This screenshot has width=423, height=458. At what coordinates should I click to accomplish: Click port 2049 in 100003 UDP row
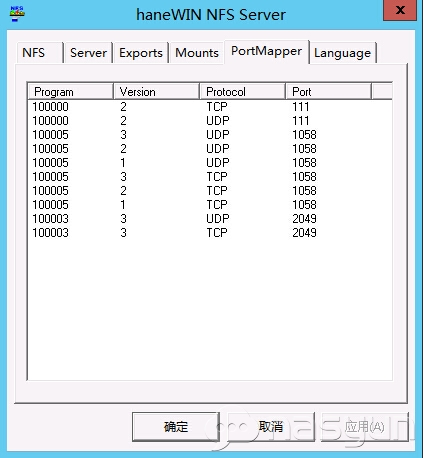pos(304,219)
